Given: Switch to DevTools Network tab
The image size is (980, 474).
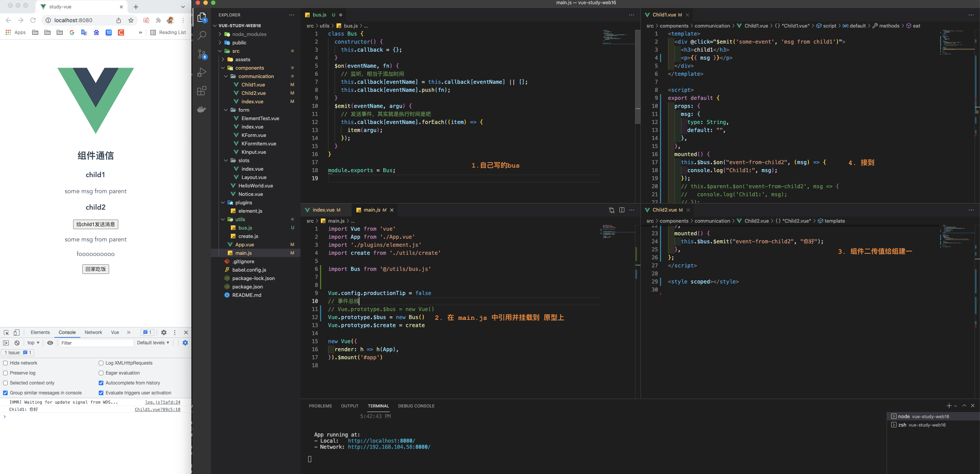Looking at the screenshot, I should [93, 332].
